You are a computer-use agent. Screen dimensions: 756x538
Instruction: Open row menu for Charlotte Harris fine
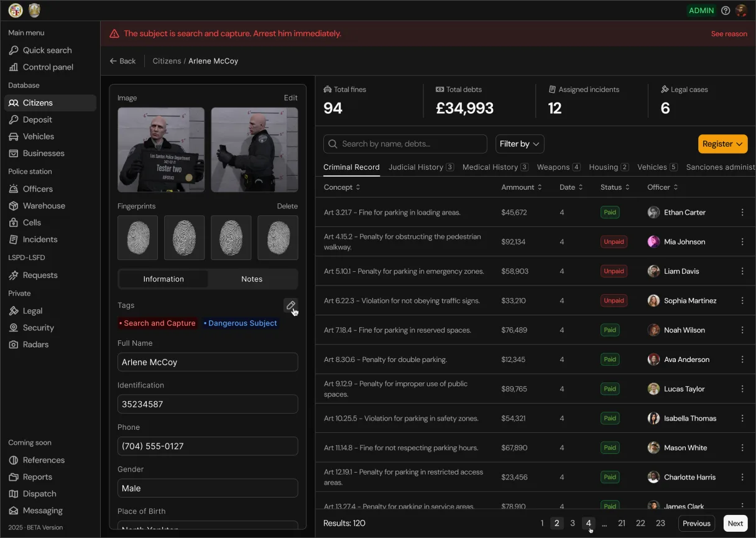coord(742,477)
